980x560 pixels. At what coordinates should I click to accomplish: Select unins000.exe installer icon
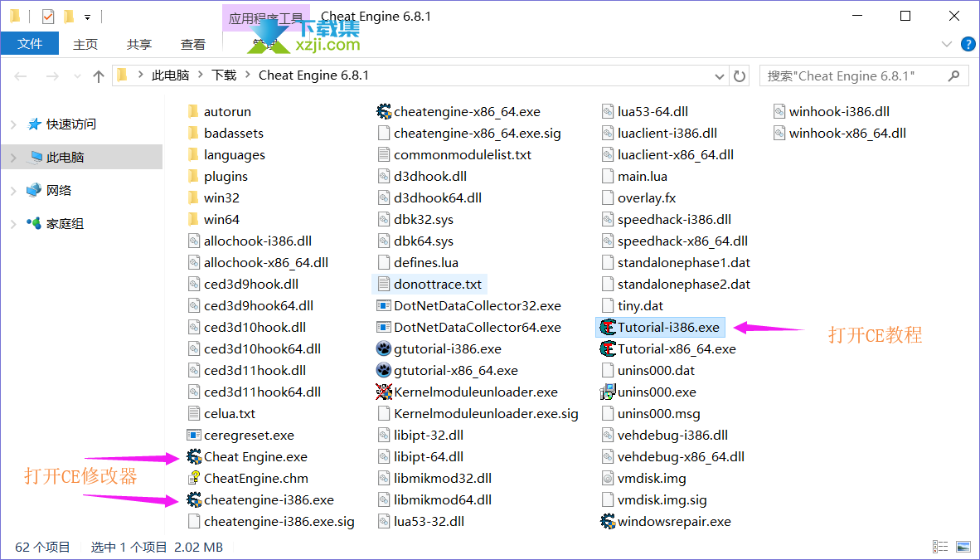tap(608, 392)
